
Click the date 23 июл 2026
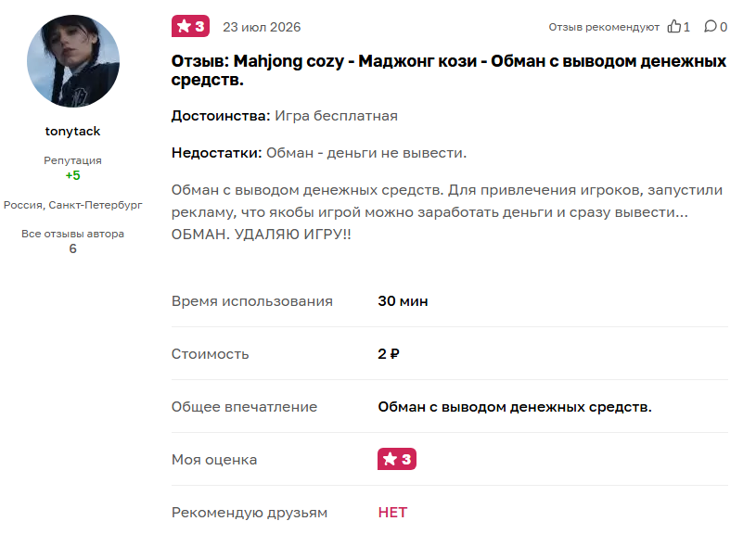pos(262,27)
